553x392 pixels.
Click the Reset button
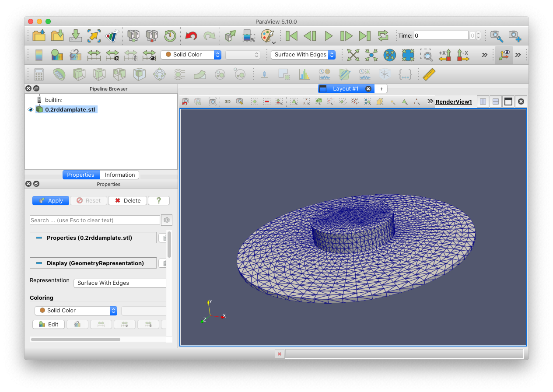89,201
